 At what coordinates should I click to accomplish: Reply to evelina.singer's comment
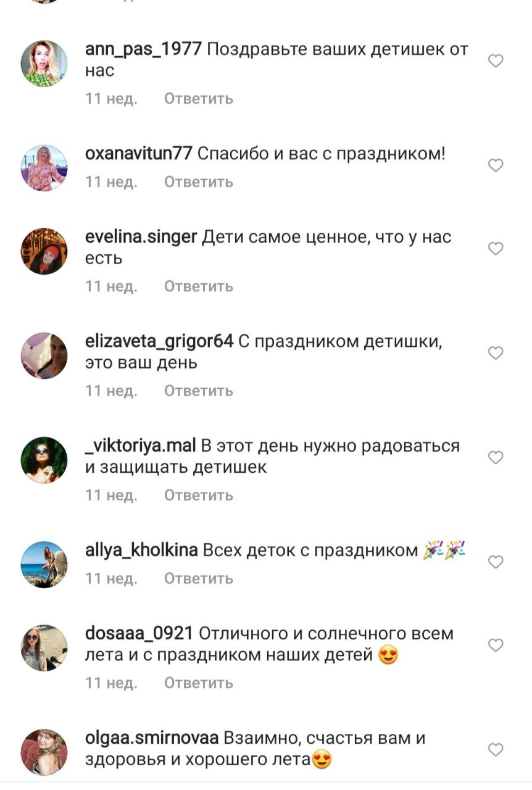[199, 286]
